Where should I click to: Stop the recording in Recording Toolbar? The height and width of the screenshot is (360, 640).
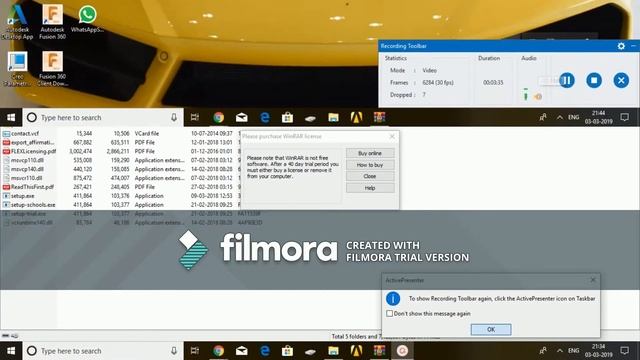coord(594,80)
